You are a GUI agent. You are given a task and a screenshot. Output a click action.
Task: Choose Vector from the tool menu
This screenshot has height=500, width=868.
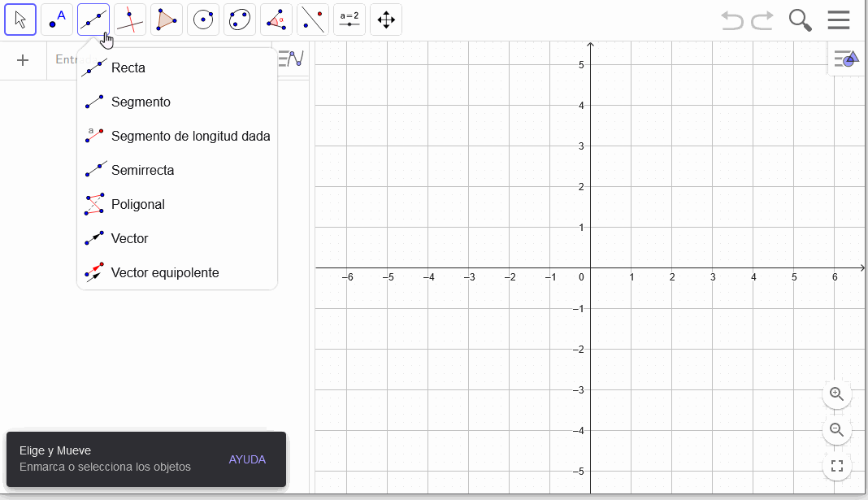pyautogui.click(x=177, y=239)
